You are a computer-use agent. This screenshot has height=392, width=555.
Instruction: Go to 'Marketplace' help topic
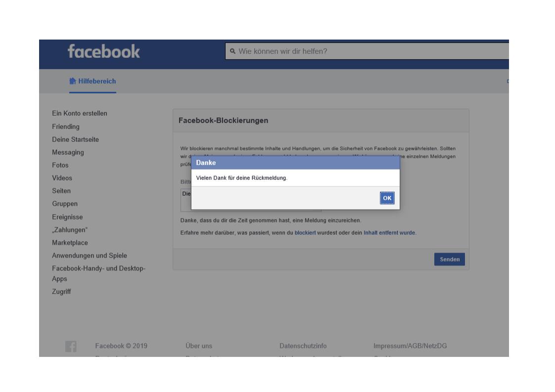click(x=70, y=243)
